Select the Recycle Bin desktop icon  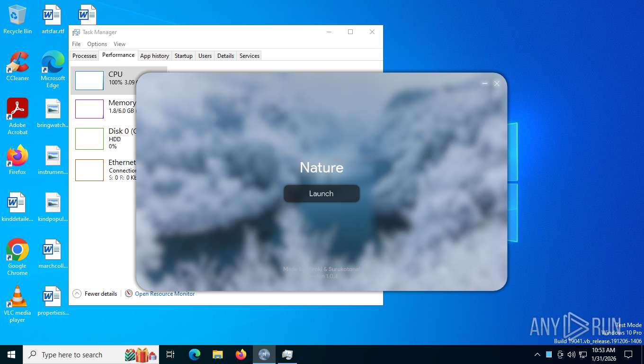pos(18,19)
